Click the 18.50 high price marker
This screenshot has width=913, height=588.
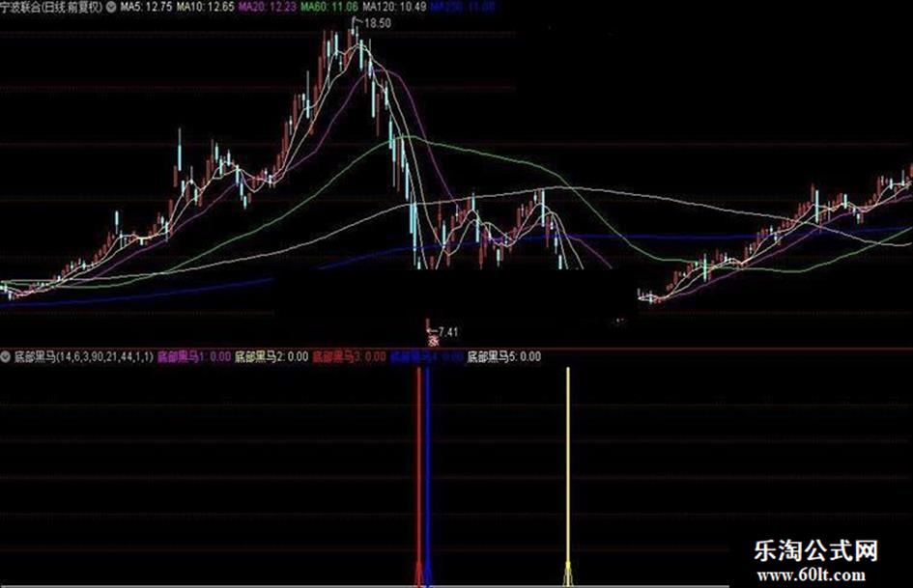[x=377, y=23]
